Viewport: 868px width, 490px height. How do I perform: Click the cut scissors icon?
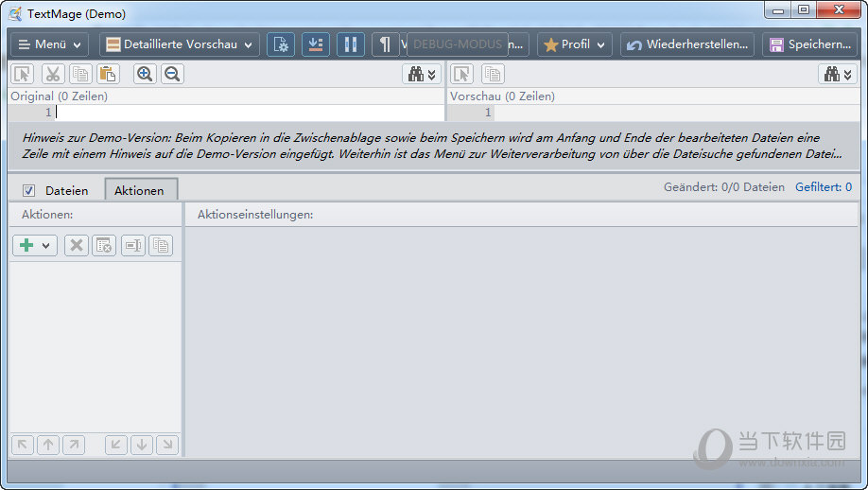pos(53,74)
